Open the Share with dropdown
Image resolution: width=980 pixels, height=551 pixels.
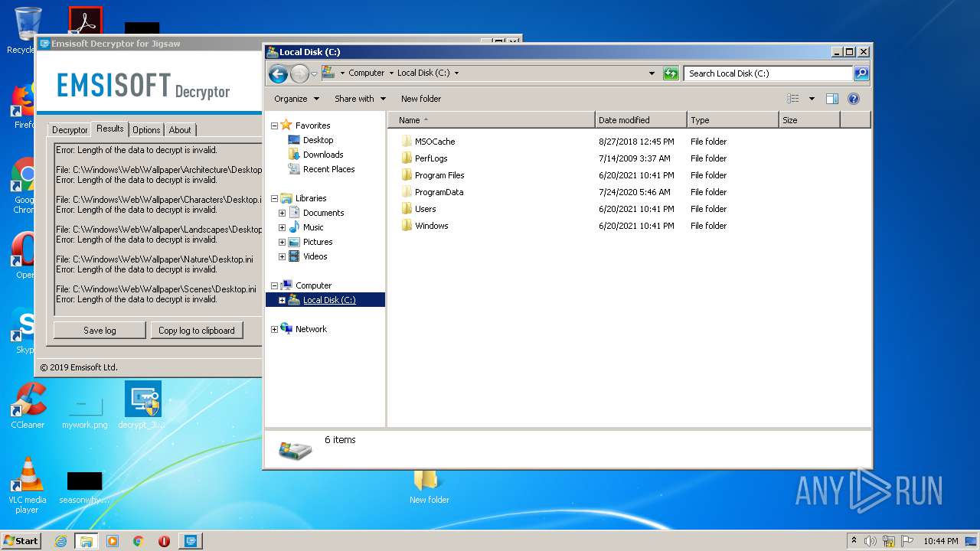359,99
